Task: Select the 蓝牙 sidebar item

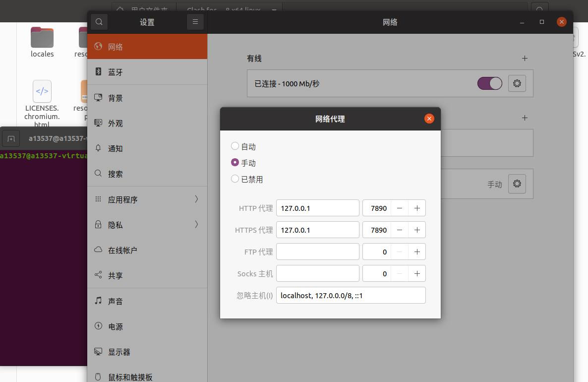Action: click(x=147, y=72)
